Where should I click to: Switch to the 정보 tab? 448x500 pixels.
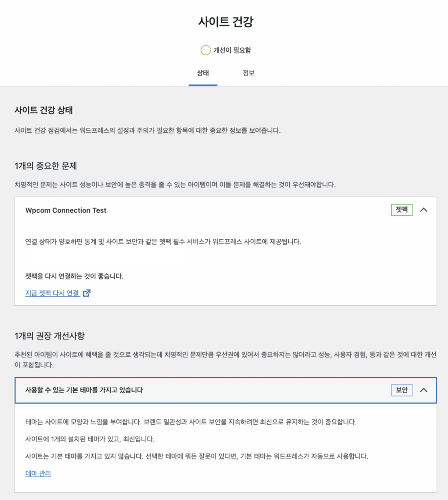coord(249,73)
